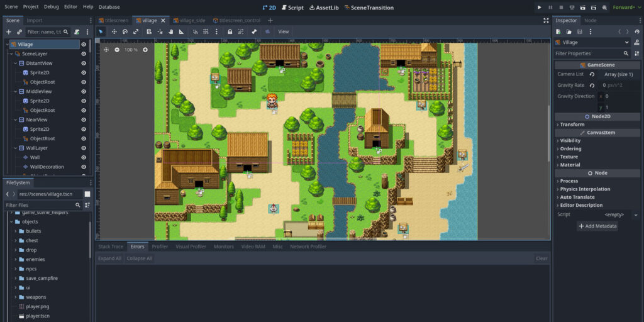The height and width of the screenshot is (322, 644).
Task: Select the Move Mode tool in viewport toolbar
Action: [x=114, y=31]
